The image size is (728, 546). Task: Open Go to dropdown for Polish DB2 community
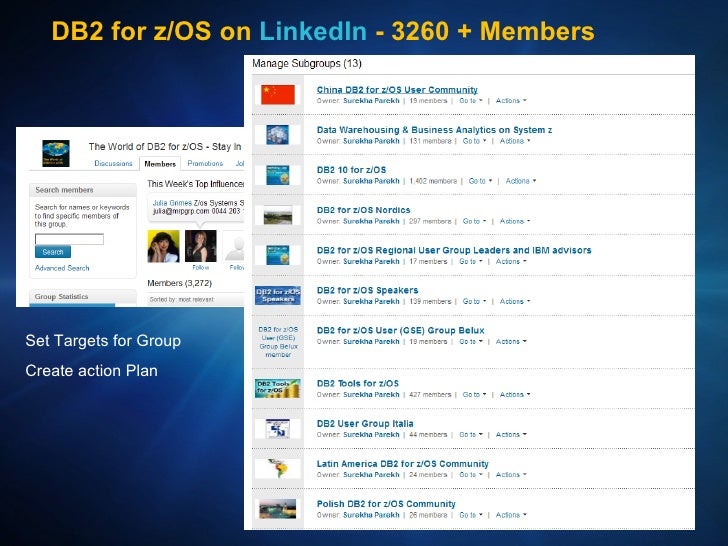click(471, 515)
